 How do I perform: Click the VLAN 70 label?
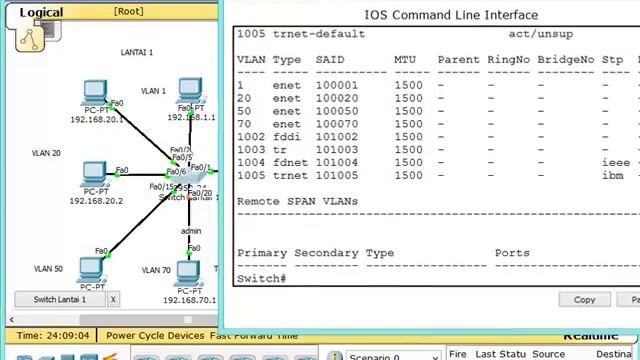[156, 270]
